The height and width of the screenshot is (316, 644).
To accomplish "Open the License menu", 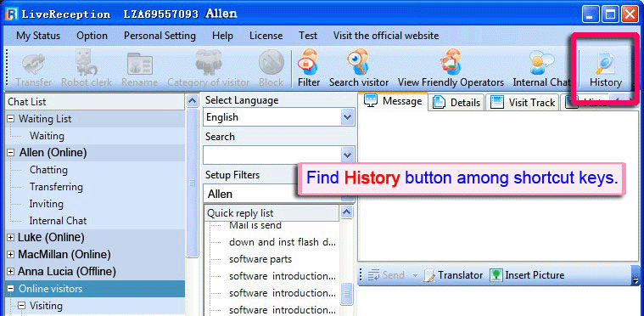I will click(266, 36).
